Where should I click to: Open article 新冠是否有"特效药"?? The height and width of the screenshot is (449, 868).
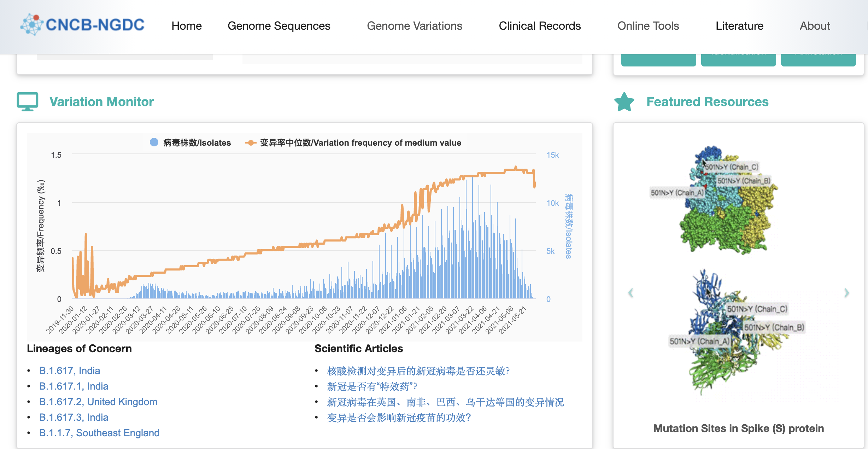tap(372, 386)
